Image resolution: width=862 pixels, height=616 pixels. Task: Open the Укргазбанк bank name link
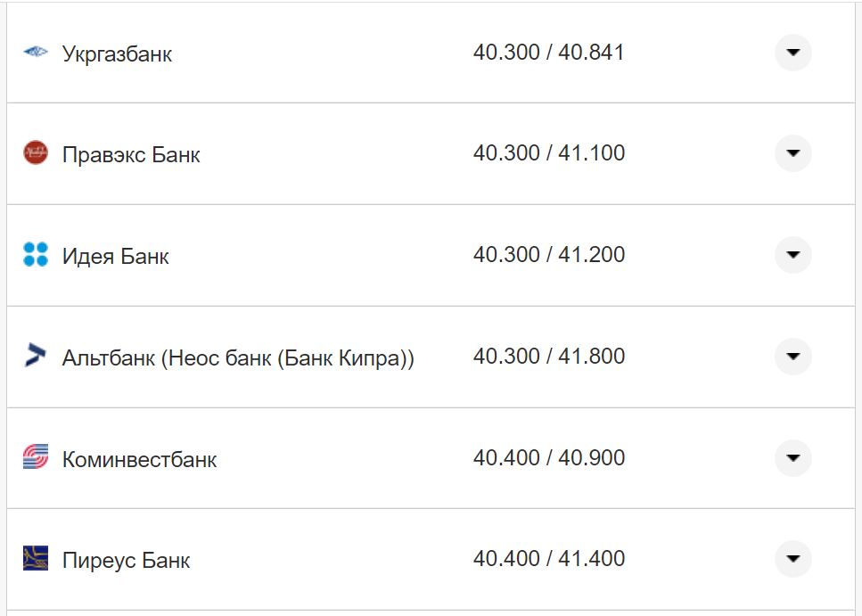tap(117, 54)
